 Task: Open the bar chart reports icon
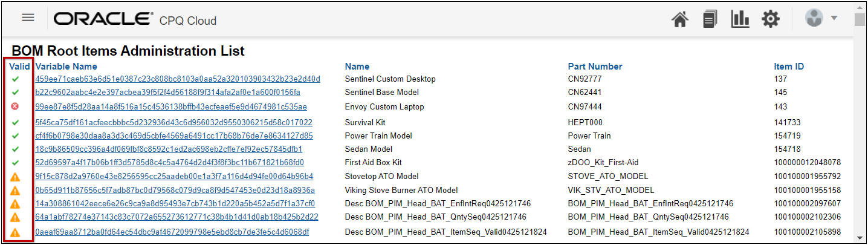pyautogui.click(x=740, y=19)
